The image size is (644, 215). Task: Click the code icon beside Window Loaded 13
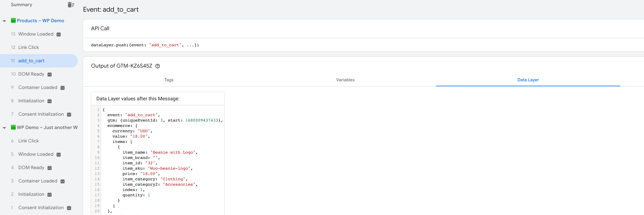pos(59,34)
